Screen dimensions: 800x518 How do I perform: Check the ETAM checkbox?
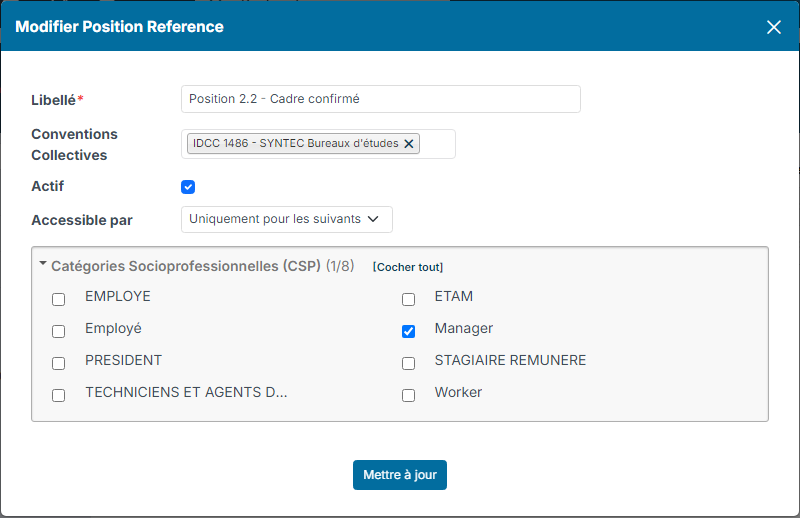[408, 299]
